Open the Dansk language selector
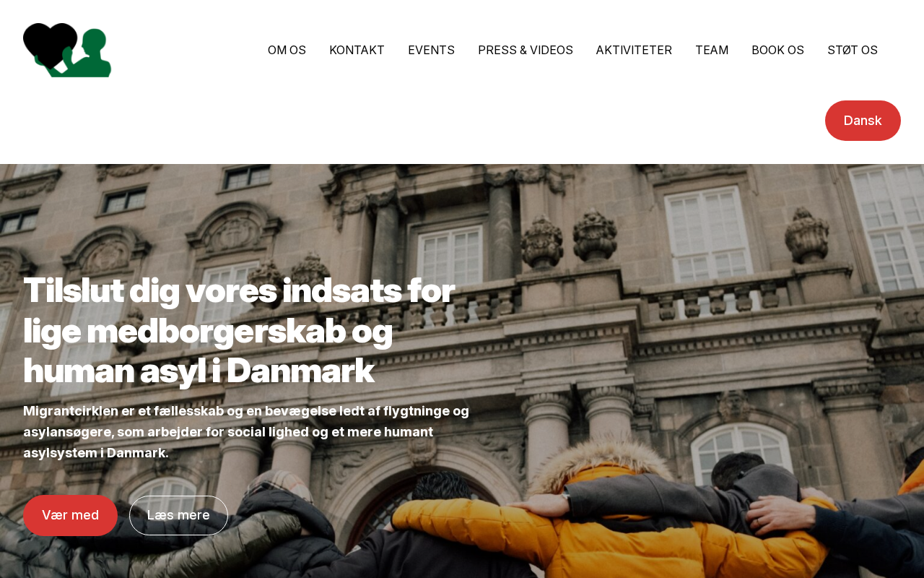Viewport: 924px width, 578px height. (x=863, y=121)
